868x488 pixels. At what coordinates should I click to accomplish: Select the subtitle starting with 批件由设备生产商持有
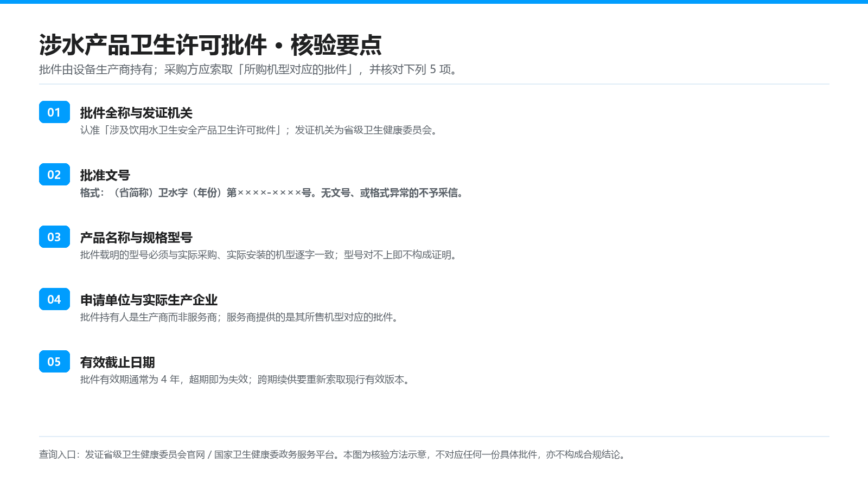[250, 69]
